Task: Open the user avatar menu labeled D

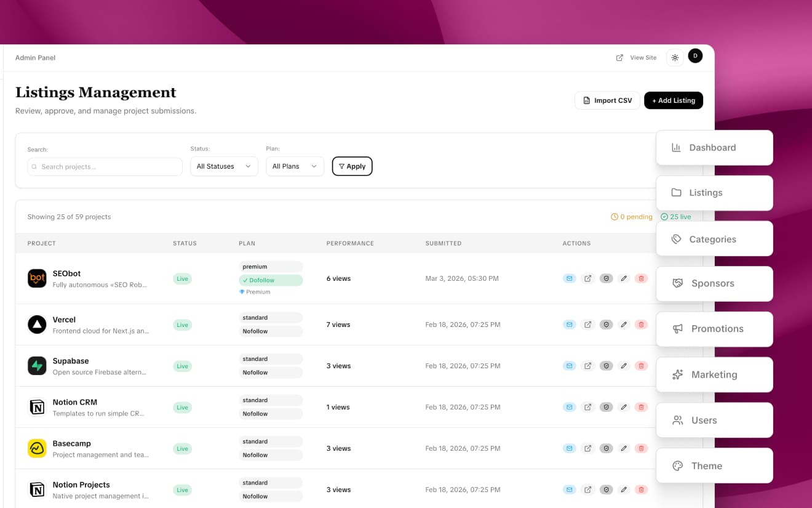Action: (x=695, y=55)
